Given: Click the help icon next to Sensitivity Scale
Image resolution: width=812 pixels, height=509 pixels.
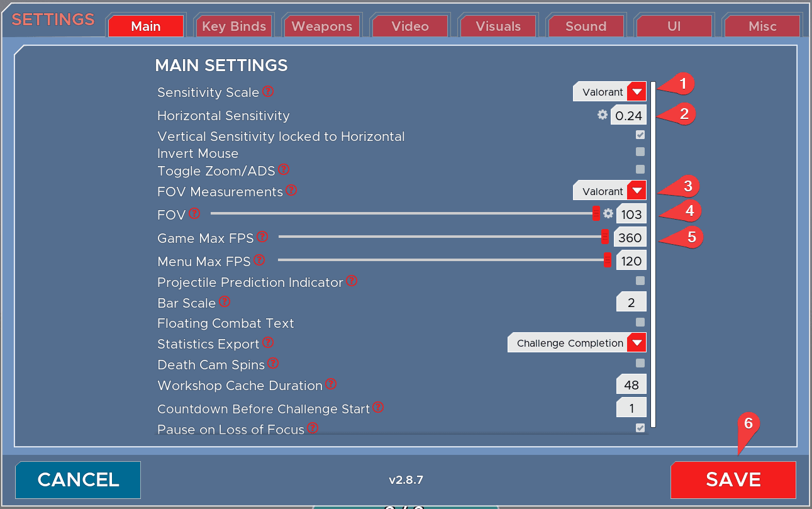Looking at the screenshot, I should click(x=268, y=91).
